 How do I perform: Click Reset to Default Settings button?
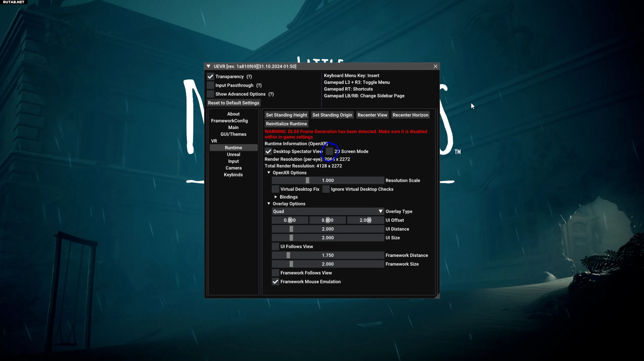coord(234,103)
